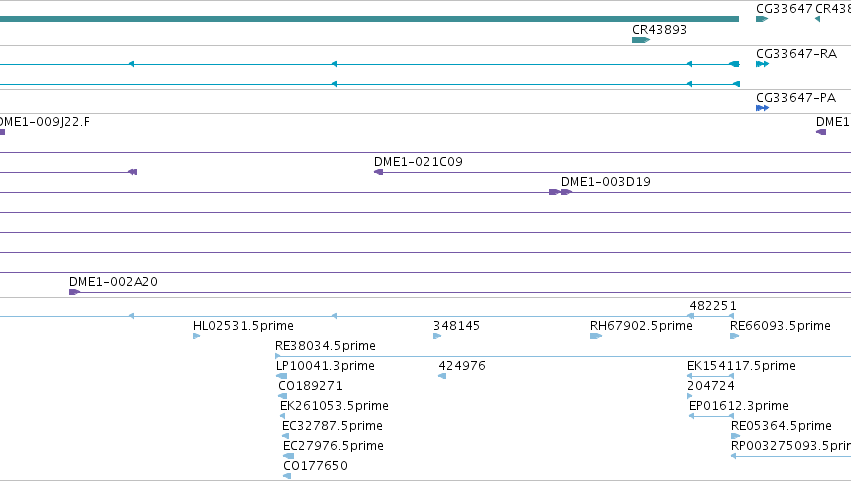Click the EK261053.5prime label

(334, 406)
